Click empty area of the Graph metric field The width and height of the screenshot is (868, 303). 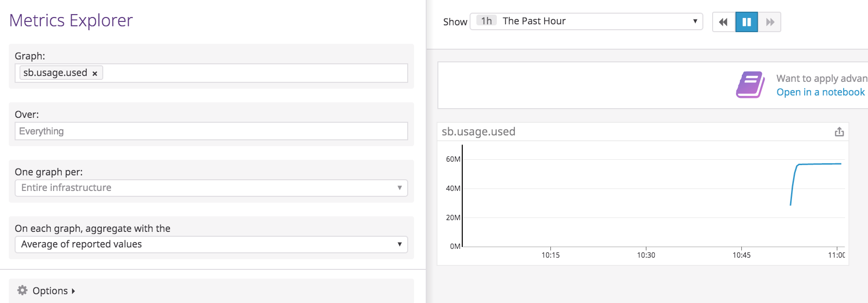[x=253, y=73]
